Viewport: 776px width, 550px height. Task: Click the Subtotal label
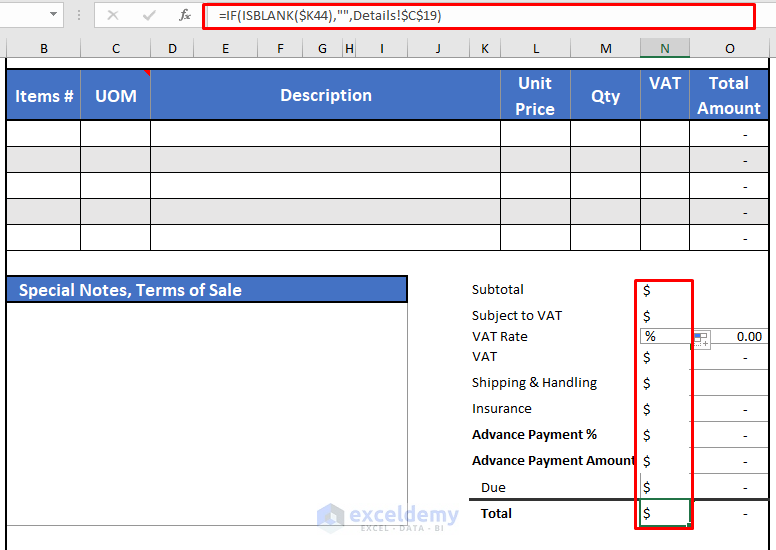click(x=497, y=290)
